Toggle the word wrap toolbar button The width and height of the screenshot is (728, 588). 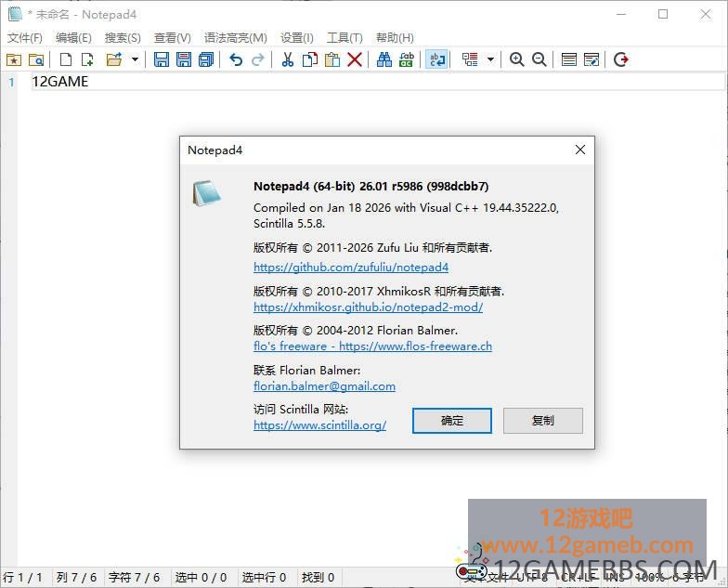436,59
